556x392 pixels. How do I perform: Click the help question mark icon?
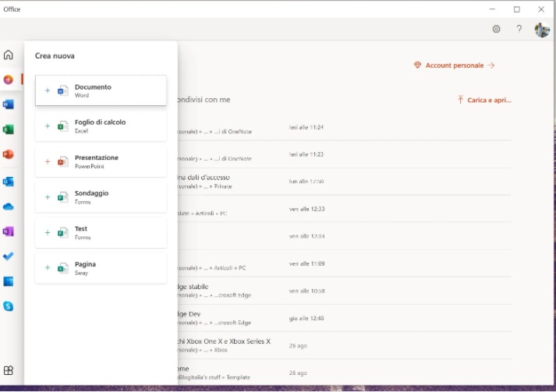[519, 29]
